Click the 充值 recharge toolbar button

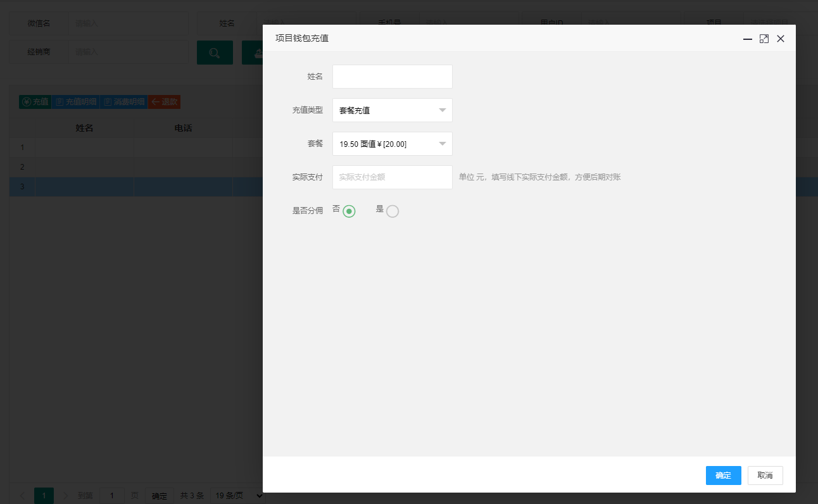point(35,101)
